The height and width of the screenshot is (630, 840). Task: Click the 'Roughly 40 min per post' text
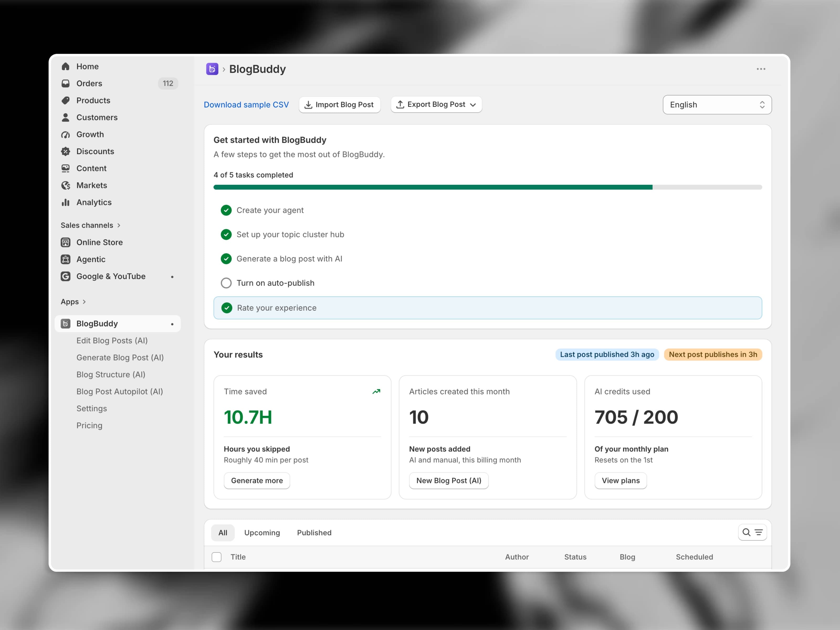click(266, 460)
